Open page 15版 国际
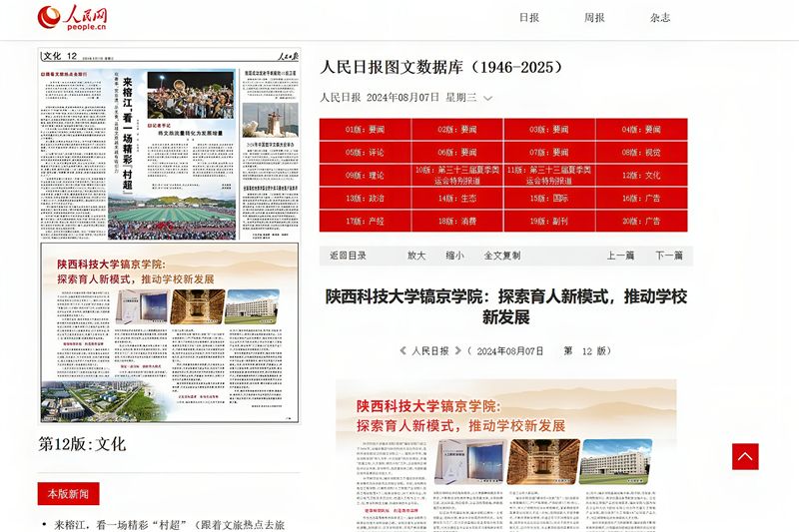The height and width of the screenshot is (532, 799). tap(548, 199)
